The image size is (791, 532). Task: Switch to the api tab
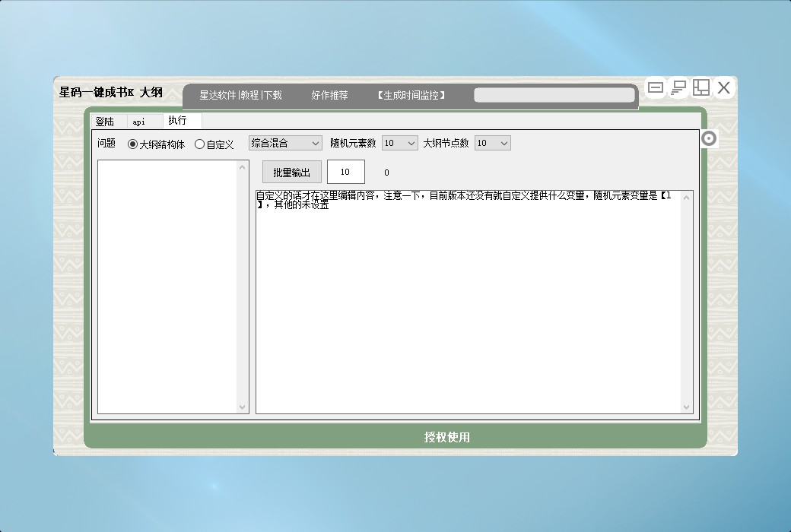pyautogui.click(x=139, y=122)
